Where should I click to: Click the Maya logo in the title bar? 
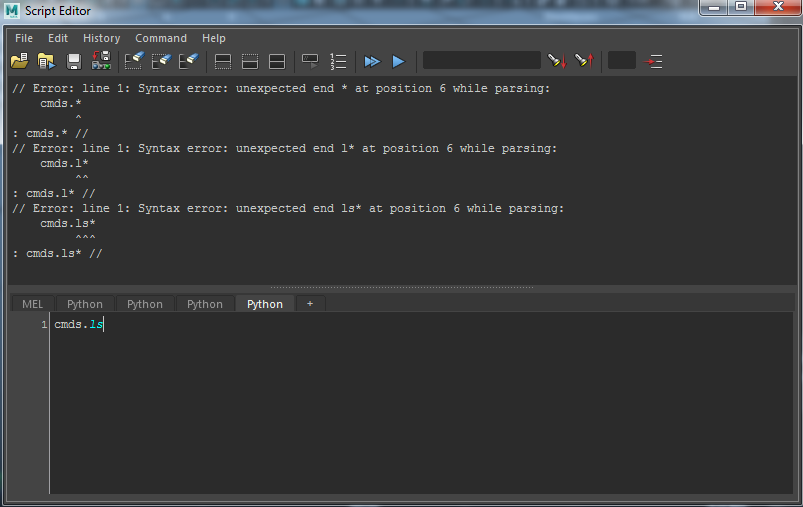point(11,11)
